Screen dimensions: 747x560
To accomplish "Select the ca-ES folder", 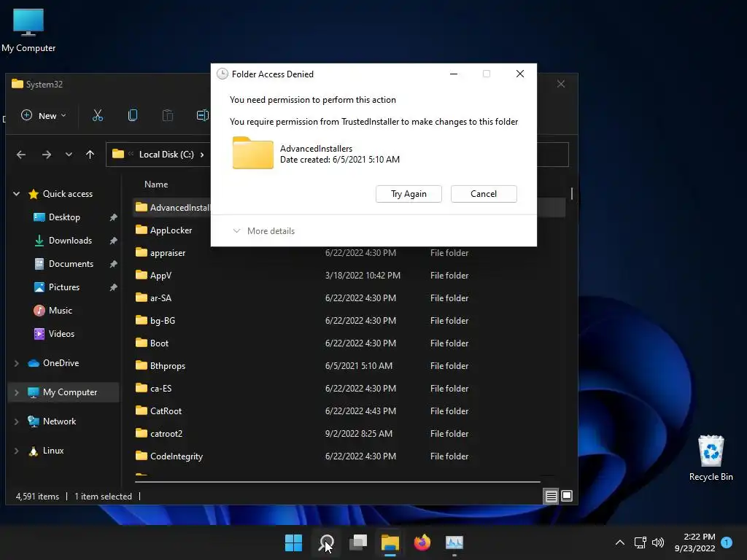I will (160, 389).
